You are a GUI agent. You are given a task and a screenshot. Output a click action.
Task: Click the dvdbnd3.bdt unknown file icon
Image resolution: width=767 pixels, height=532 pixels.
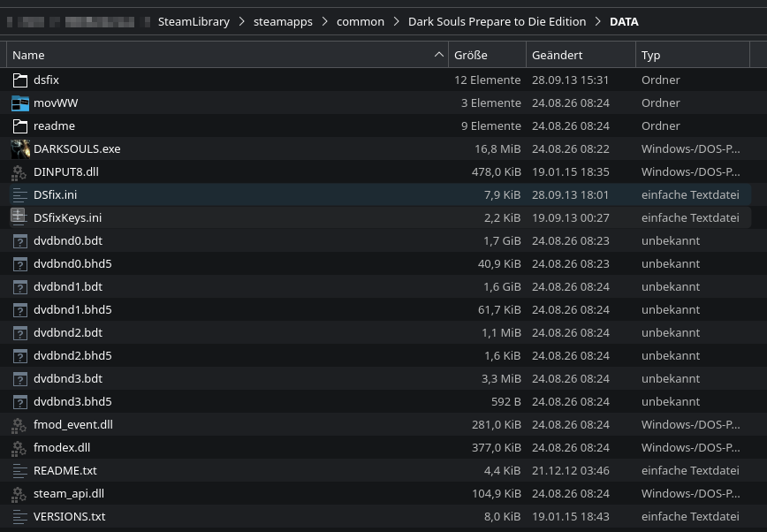[20, 379]
